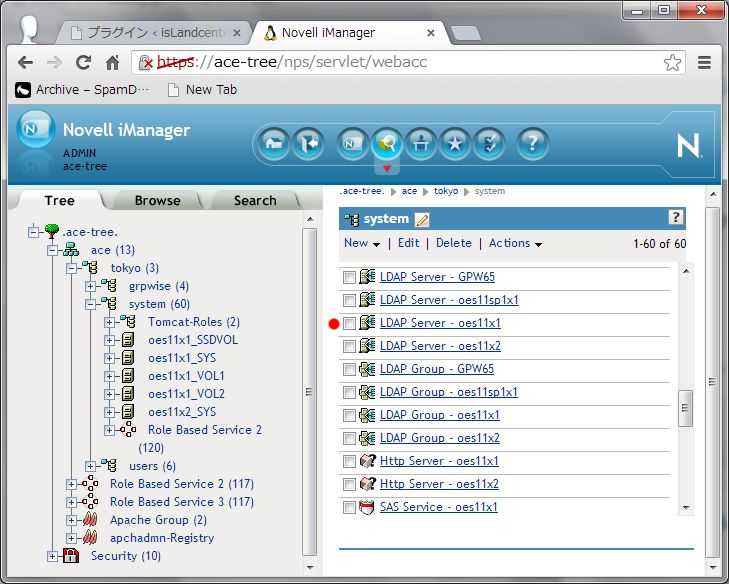Open the browser home page button
The height and width of the screenshot is (584, 729).
[112, 62]
